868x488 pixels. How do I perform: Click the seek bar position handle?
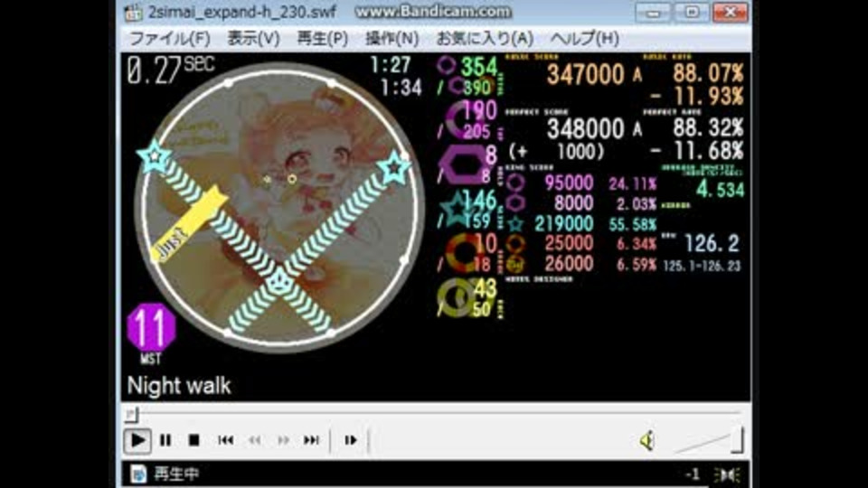(x=131, y=414)
